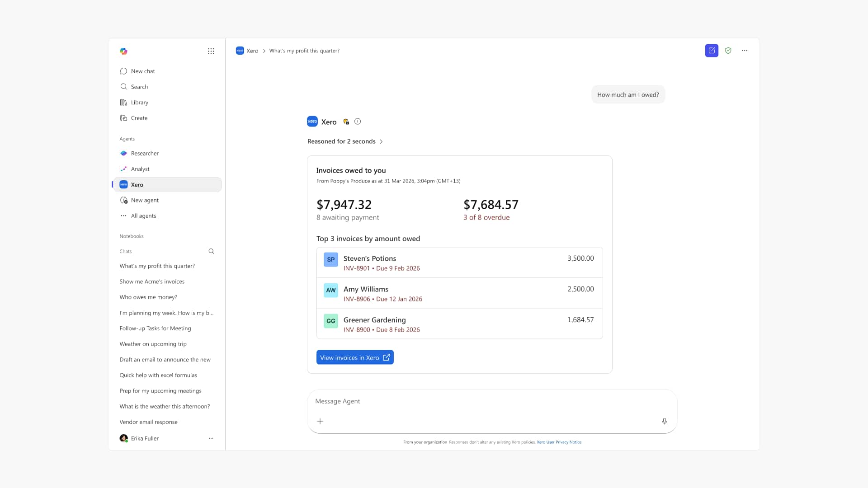Click the $7,947.32 awaiting payment total
This screenshot has width=868, height=488.
(344, 205)
